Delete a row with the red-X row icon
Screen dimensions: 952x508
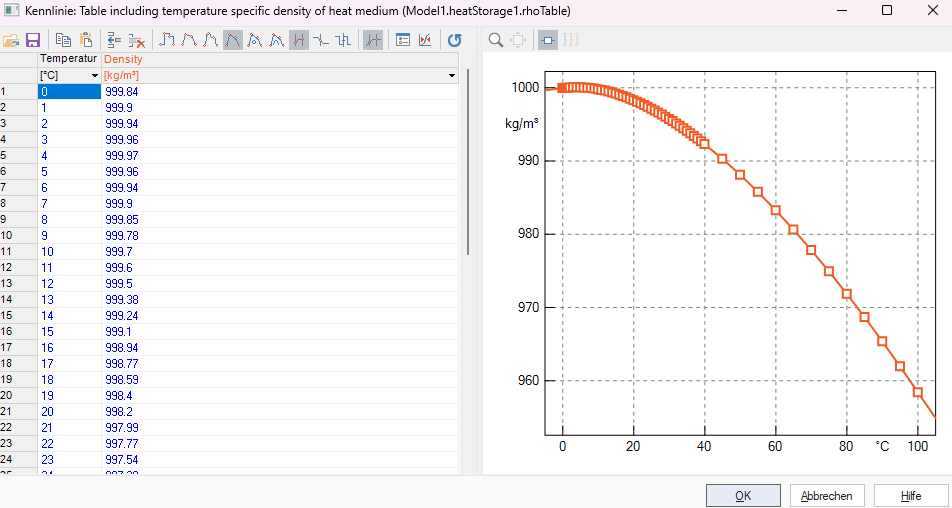click(x=137, y=40)
